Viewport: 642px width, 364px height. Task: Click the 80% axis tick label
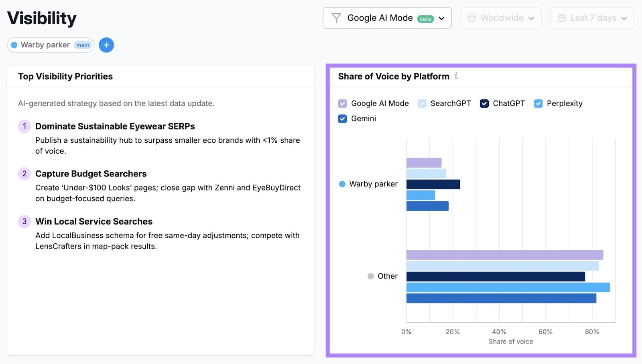[592, 332]
